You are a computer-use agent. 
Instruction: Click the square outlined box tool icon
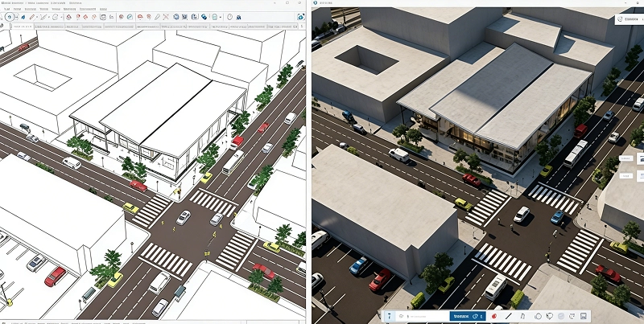103,17
